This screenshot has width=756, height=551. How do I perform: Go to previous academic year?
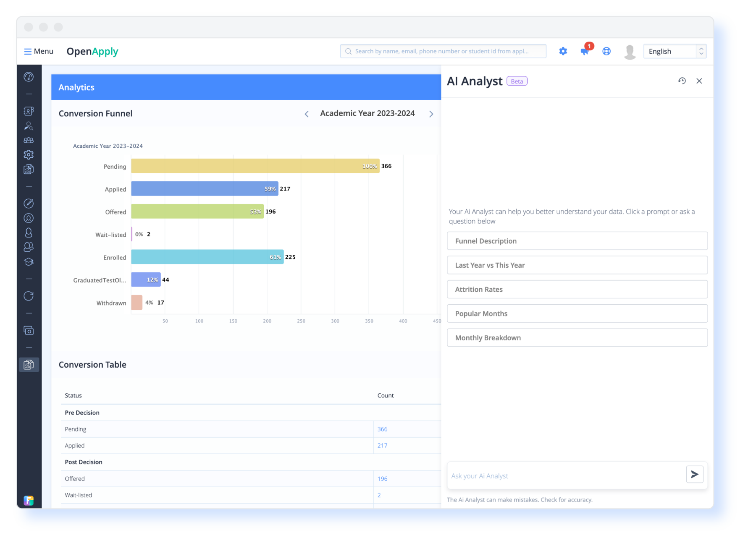(307, 114)
